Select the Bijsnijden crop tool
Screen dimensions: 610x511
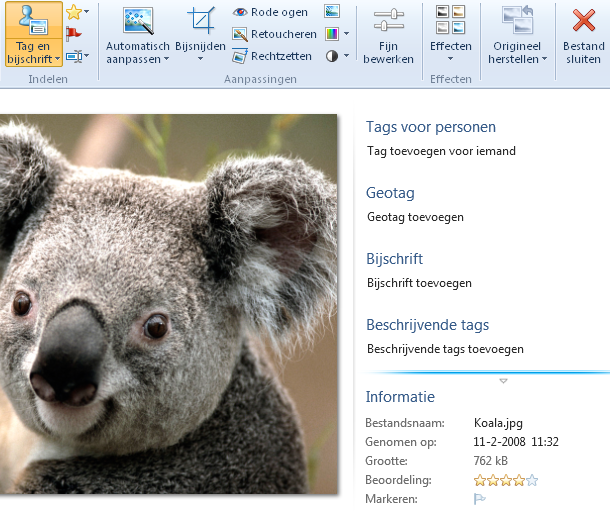pyautogui.click(x=201, y=21)
